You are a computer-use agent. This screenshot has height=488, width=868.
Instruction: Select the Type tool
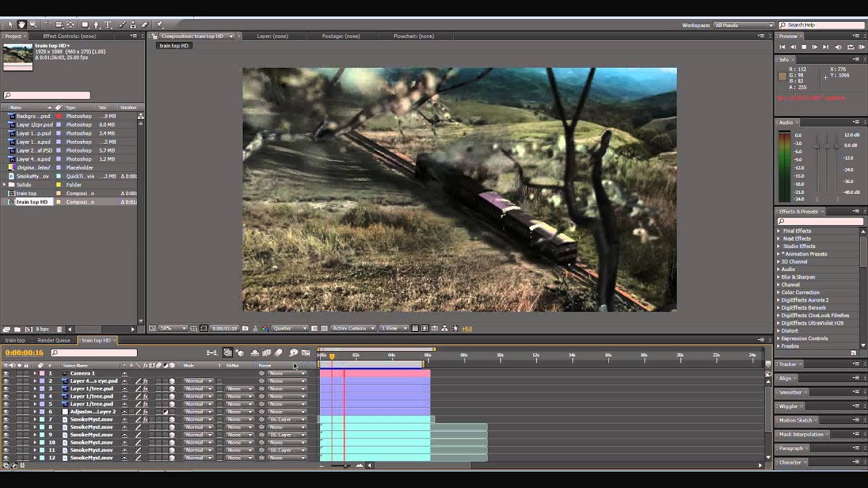click(x=107, y=24)
